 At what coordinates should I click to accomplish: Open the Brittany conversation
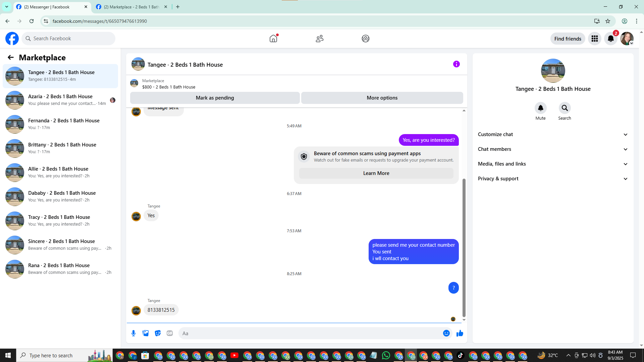tap(60, 148)
